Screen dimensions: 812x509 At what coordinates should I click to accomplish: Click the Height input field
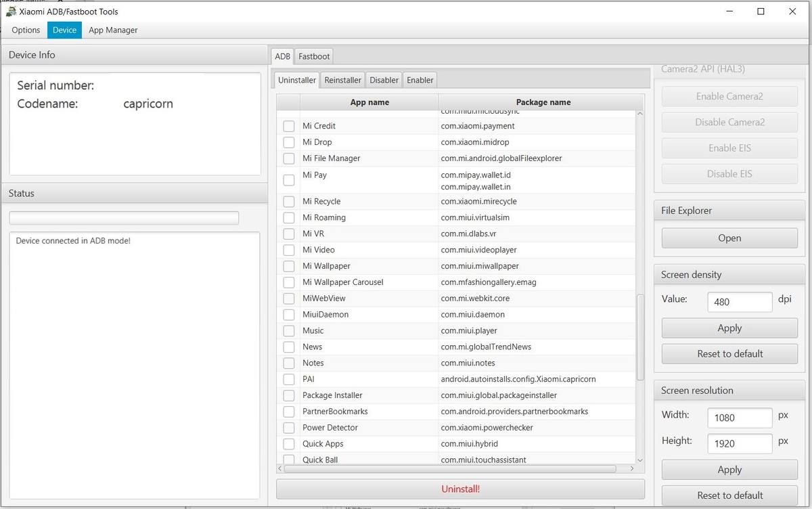click(x=740, y=443)
